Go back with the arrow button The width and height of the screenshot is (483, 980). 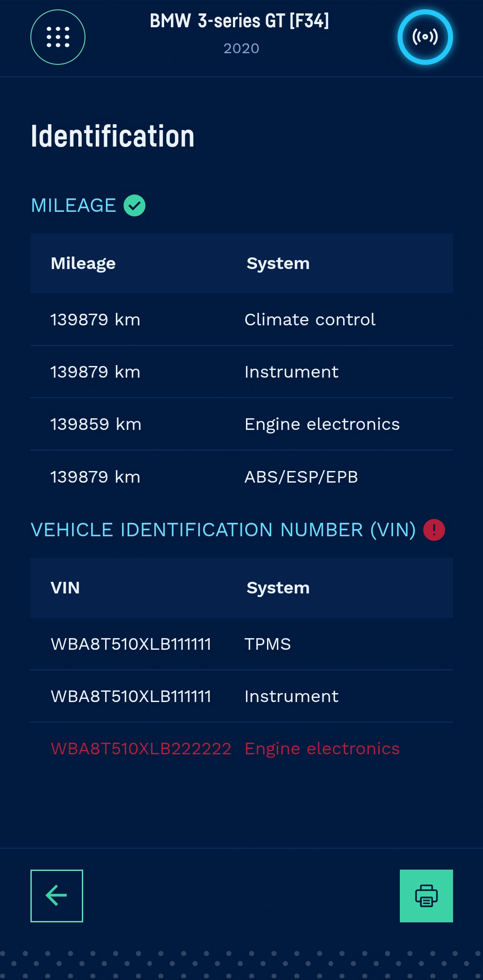point(57,896)
